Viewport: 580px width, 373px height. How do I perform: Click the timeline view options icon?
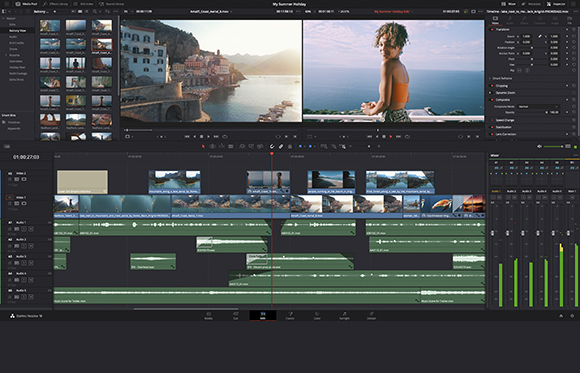click(x=7, y=147)
